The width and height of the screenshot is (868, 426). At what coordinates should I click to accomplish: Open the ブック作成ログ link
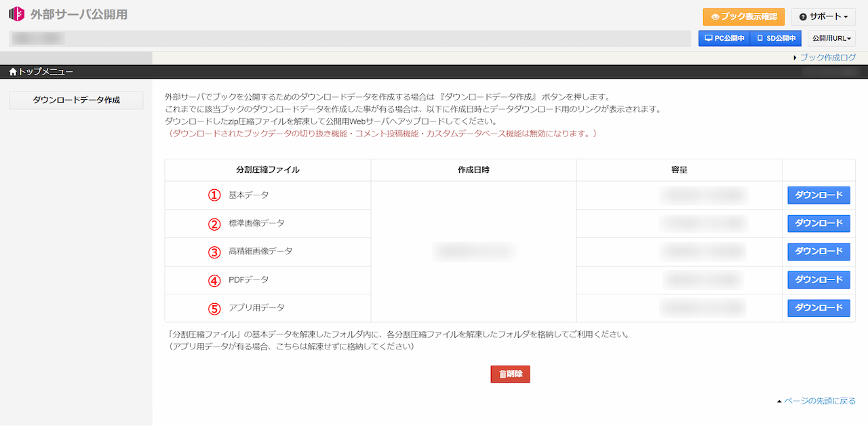(827, 58)
